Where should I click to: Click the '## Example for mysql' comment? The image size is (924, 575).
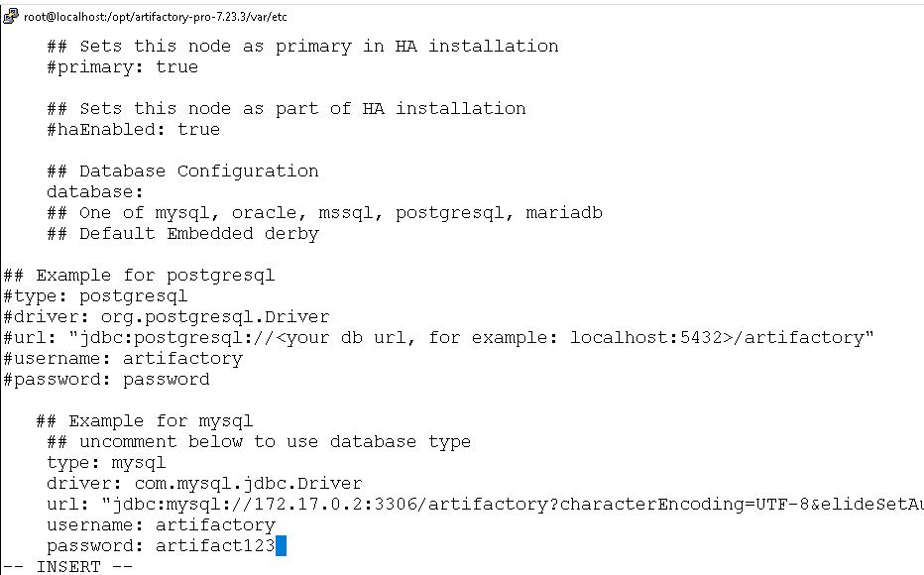tap(145, 421)
